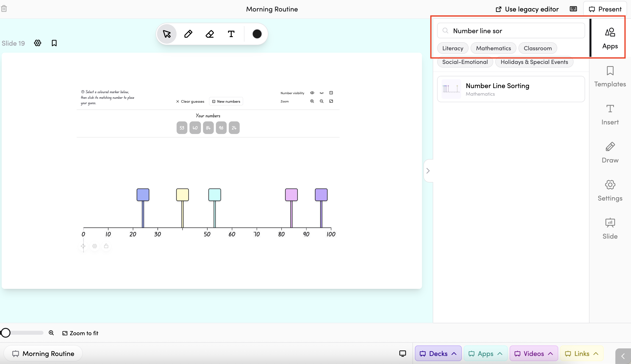Collapse the side panel with chevron arrow
The height and width of the screenshot is (364, 631).
point(428,171)
